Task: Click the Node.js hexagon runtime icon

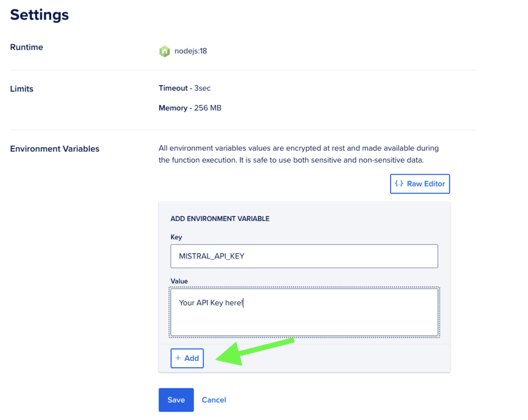Action: pos(164,51)
